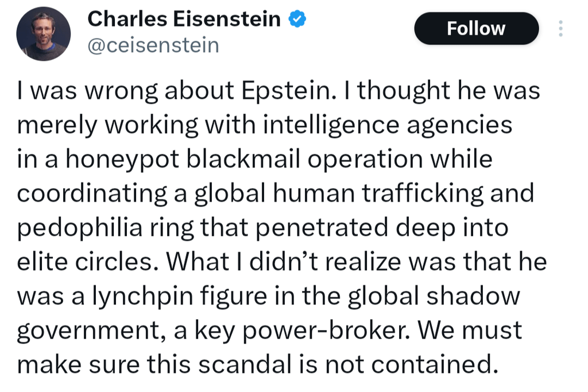Click the words 'lynchpin figure'
This screenshot has height=392, width=588.
click(x=180, y=296)
